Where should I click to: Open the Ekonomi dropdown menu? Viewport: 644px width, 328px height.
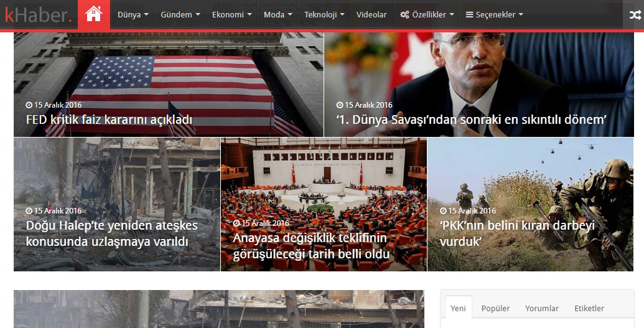pyautogui.click(x=231, y=15)
